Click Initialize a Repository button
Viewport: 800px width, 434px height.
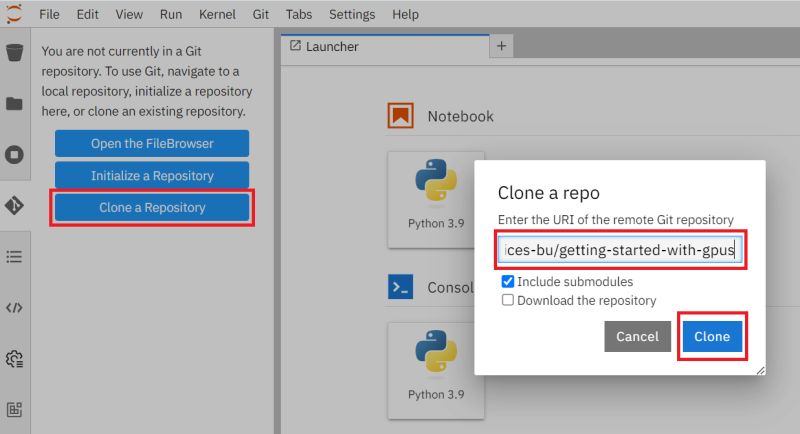[x=152, y=175]
